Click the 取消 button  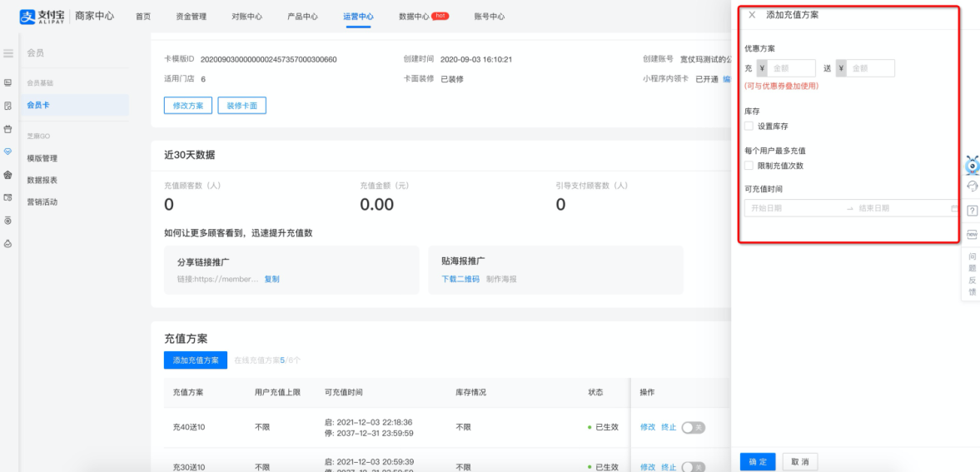pos(800,461)
